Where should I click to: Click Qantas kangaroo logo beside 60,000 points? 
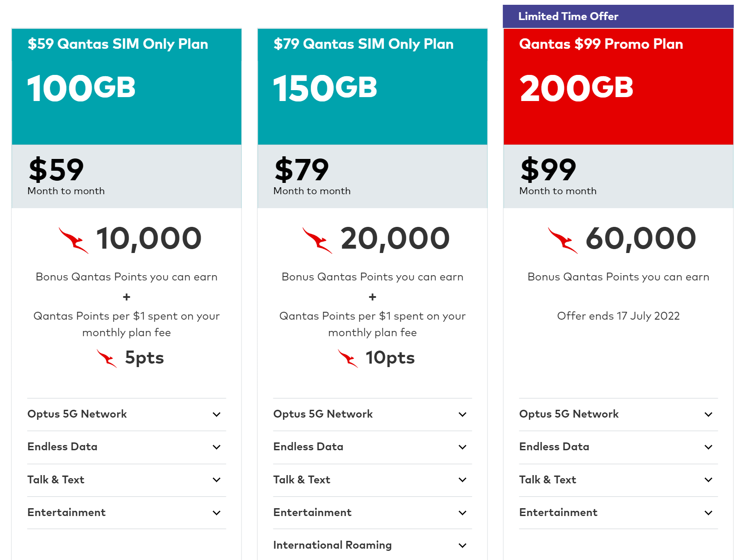tap(563, 240)
